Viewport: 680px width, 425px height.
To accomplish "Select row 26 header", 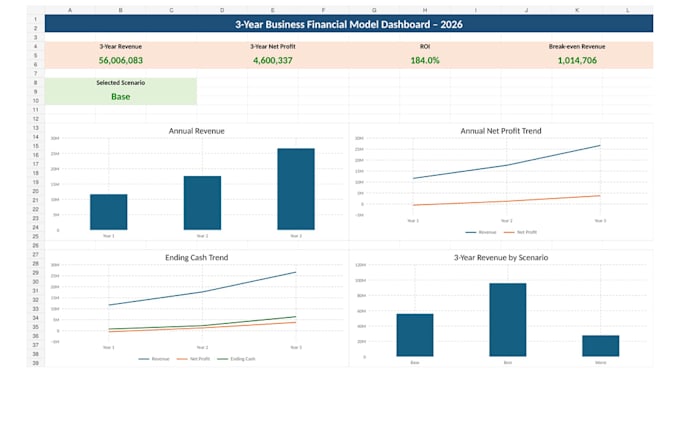I will (36, 245).
